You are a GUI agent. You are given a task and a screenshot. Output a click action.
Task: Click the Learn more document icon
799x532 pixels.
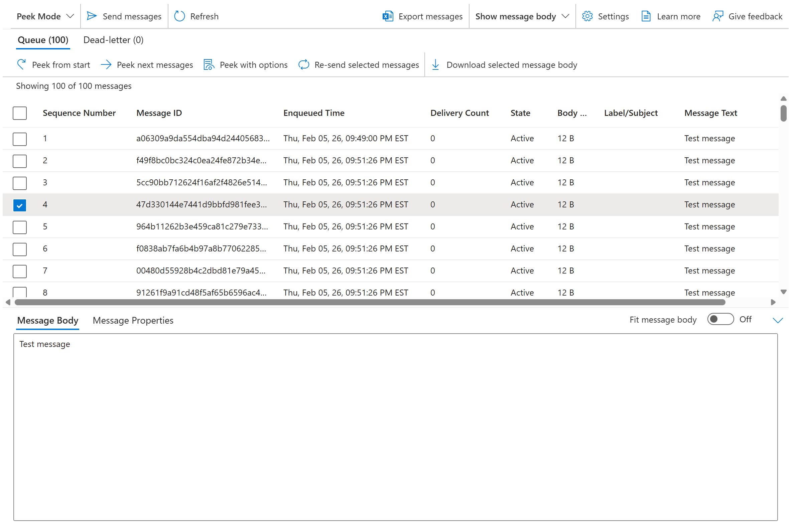[x=646, y=16]
